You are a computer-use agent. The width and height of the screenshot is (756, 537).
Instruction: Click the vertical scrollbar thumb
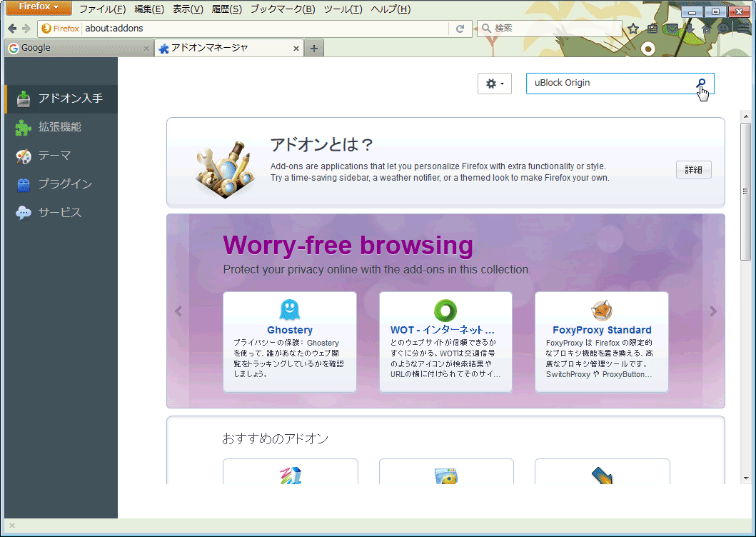(746, 191)
